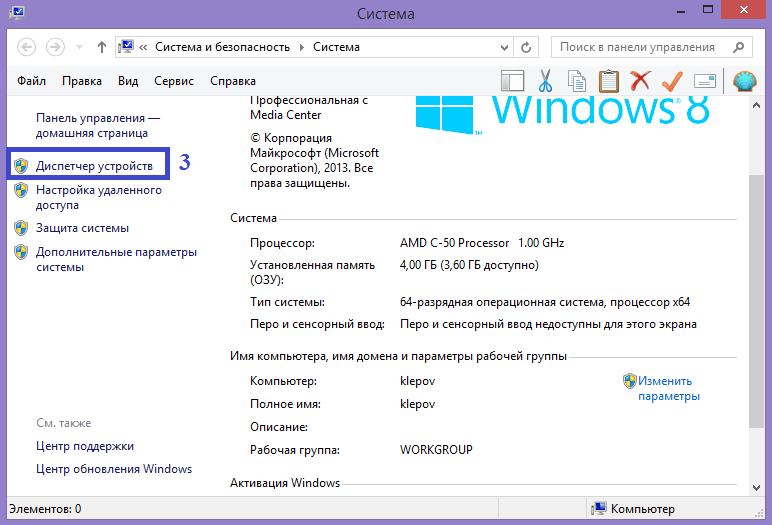Click the magnifier search icon
The height and width of the screenshot is (525, 772).
738,47
